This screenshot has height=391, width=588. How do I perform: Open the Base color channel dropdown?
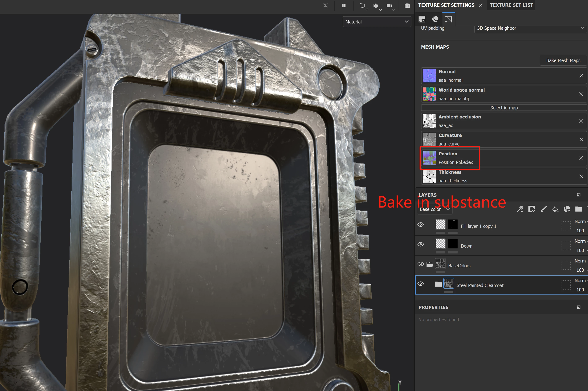(x=434, y=209)
